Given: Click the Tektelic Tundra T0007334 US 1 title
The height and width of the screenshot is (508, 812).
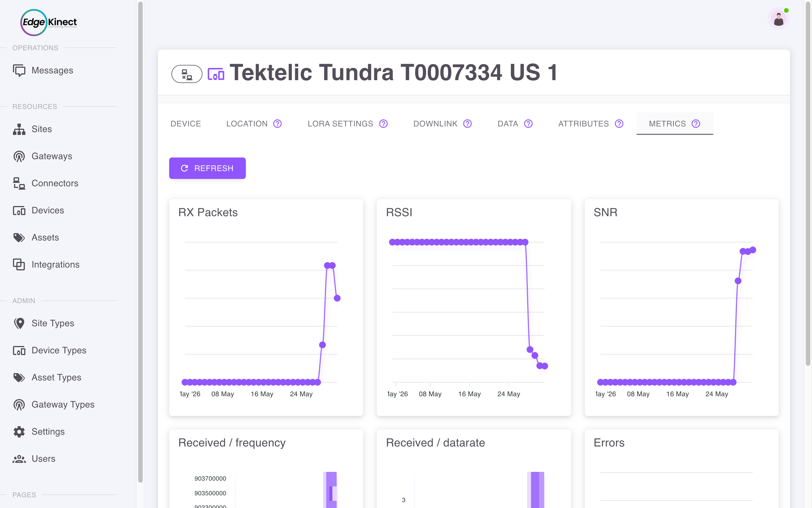Looking at the screenshot, I should tap(394, 72).
